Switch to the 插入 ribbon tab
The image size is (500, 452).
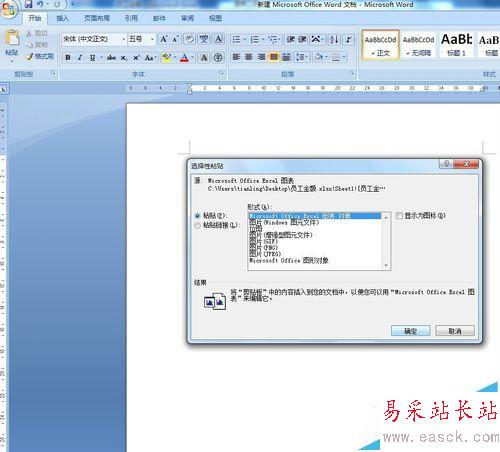pos(62,18)
